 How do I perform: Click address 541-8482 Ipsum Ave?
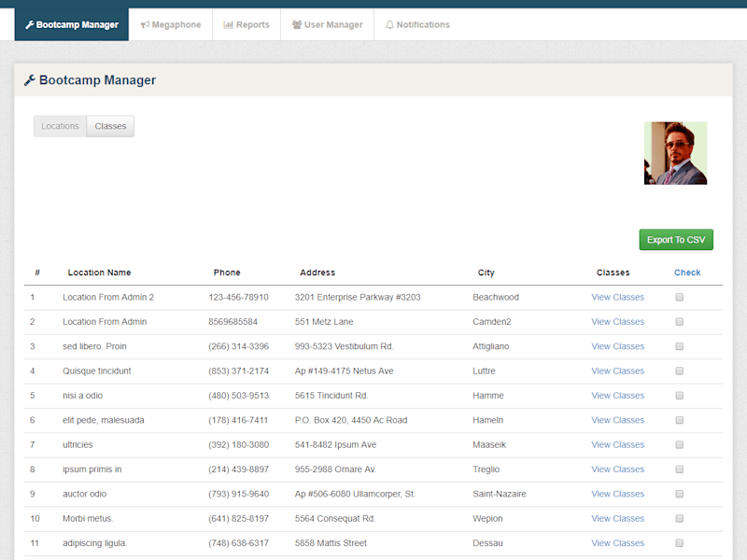335,445
